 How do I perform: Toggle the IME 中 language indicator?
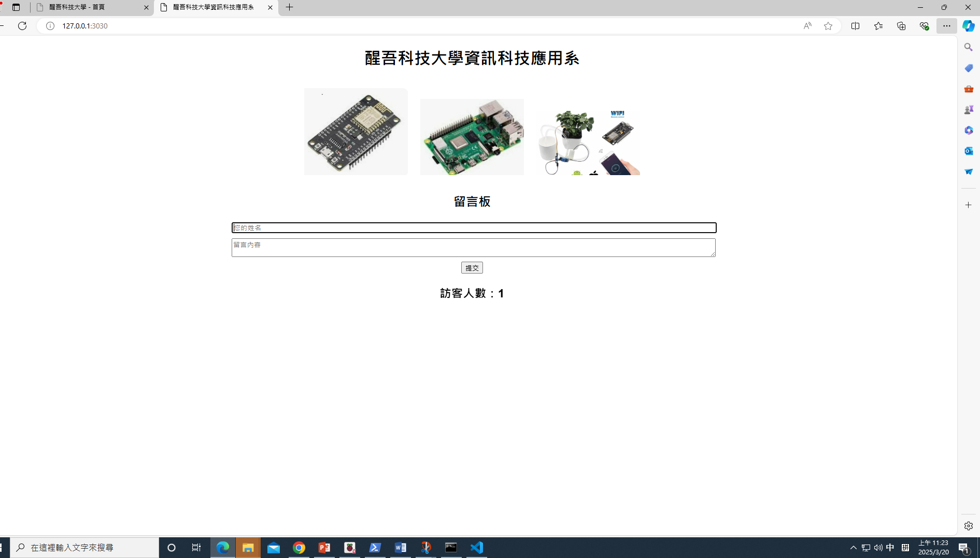[x=890, y=548]
